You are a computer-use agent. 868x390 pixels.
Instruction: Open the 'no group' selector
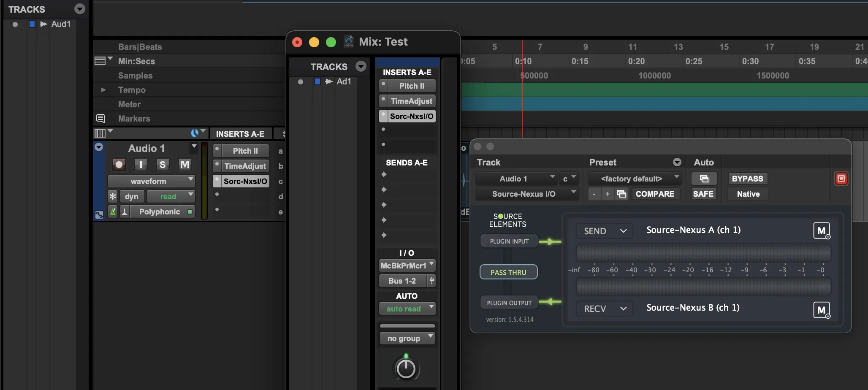tap(407, 338)
